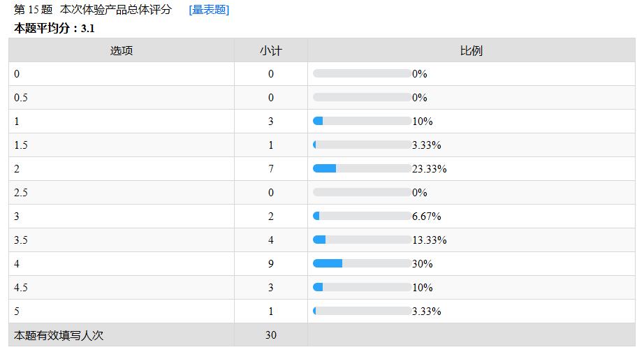Click the subtotal count 4 cell
This screenshot has width=644, height=352.
[x=271, y=240]
